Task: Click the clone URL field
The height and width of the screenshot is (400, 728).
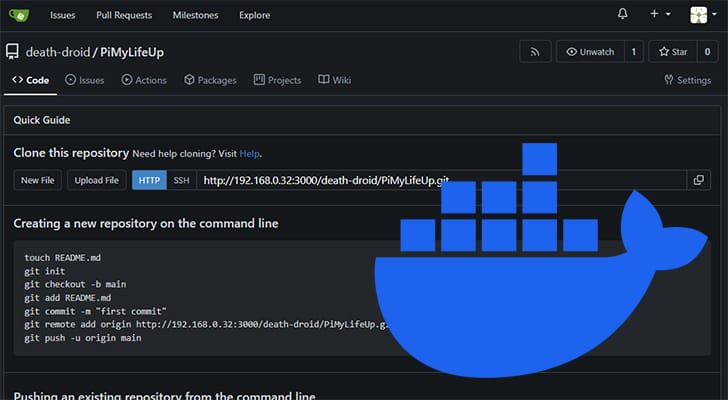Action: point(441,180)
